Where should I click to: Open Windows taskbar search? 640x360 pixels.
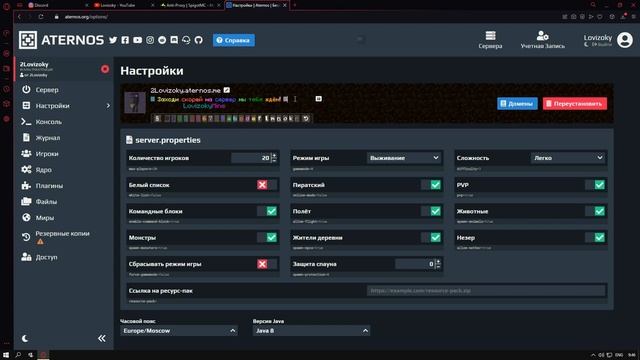coord(18,355)
